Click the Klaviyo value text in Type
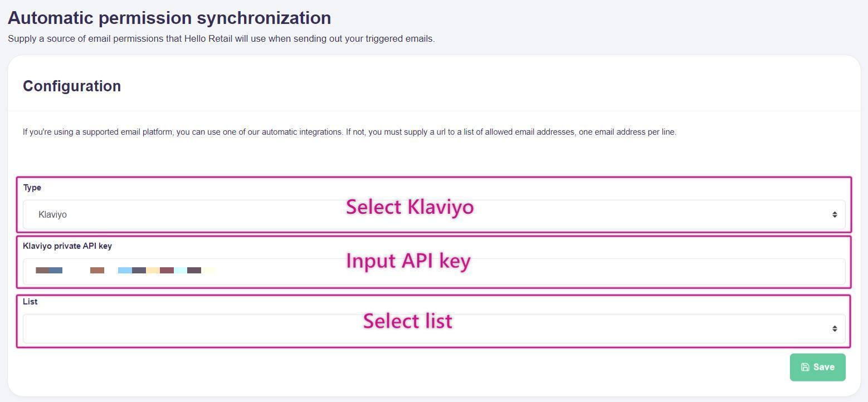 [x=52, y=214]
